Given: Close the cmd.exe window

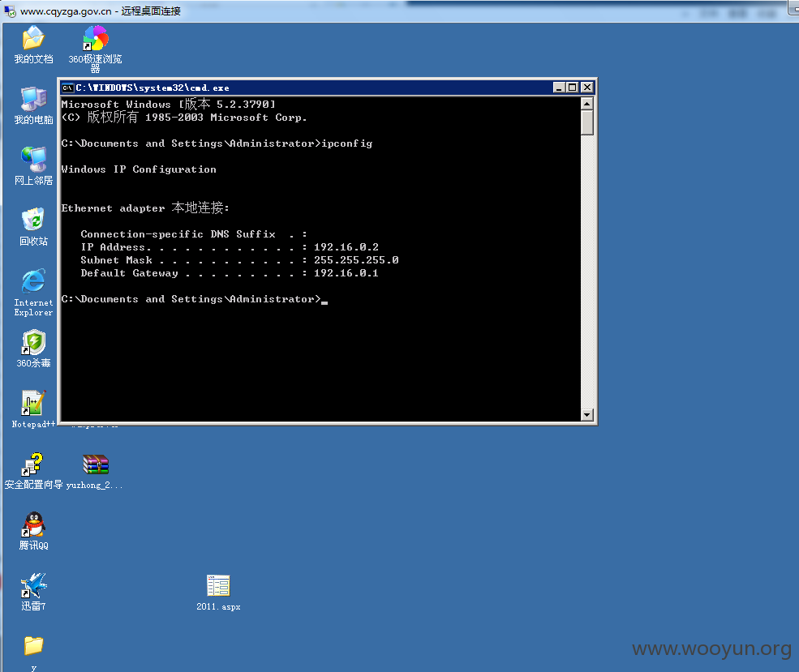Looking at the screenshot, I should [x=587, y=88].
